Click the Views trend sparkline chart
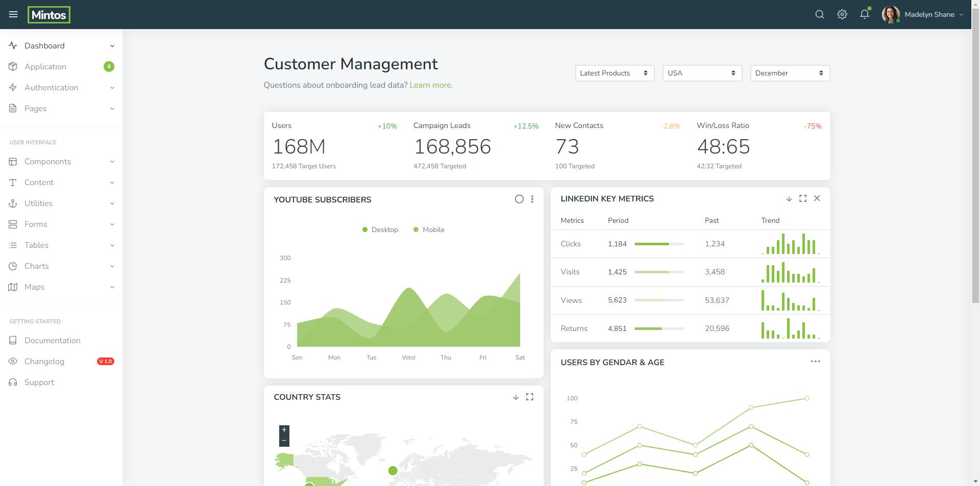Screen dimensions: 980x486 pos(791,300)
